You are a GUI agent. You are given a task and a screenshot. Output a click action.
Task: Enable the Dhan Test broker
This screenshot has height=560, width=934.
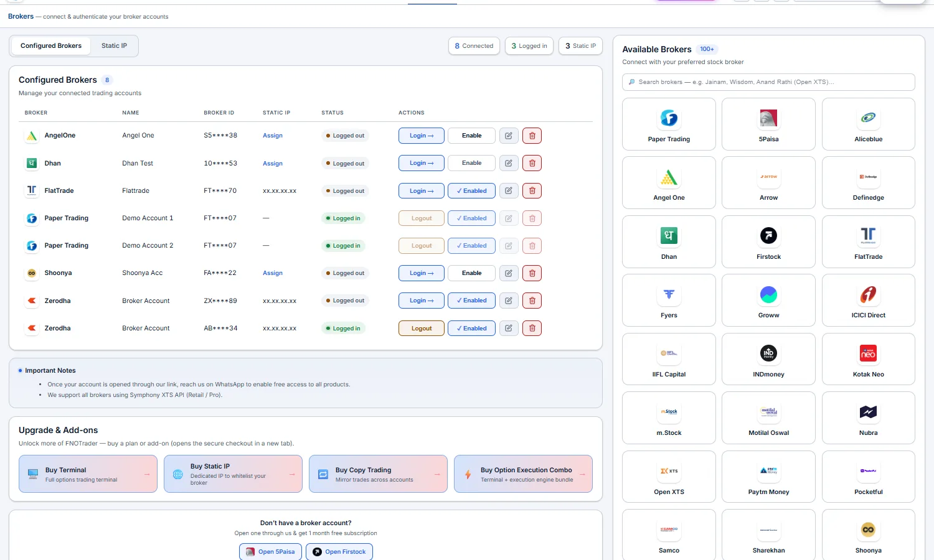pos(471,163)
